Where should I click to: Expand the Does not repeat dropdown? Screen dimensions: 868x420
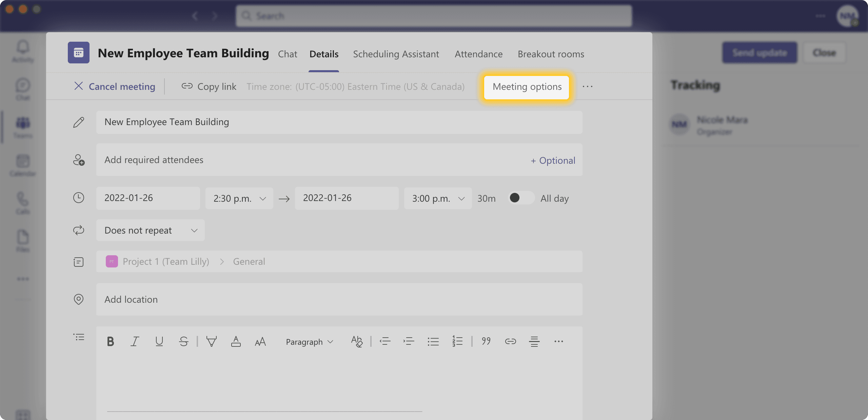coord(151,231)
